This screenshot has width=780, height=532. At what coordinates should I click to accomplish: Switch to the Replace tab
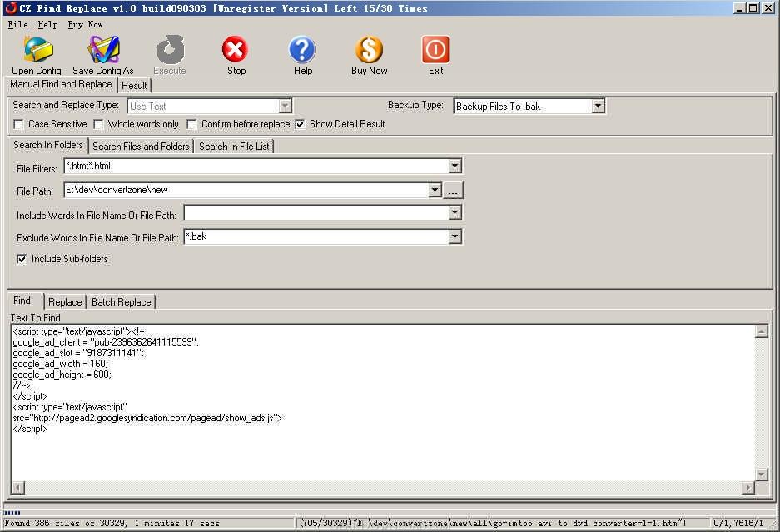pos(65,302)
